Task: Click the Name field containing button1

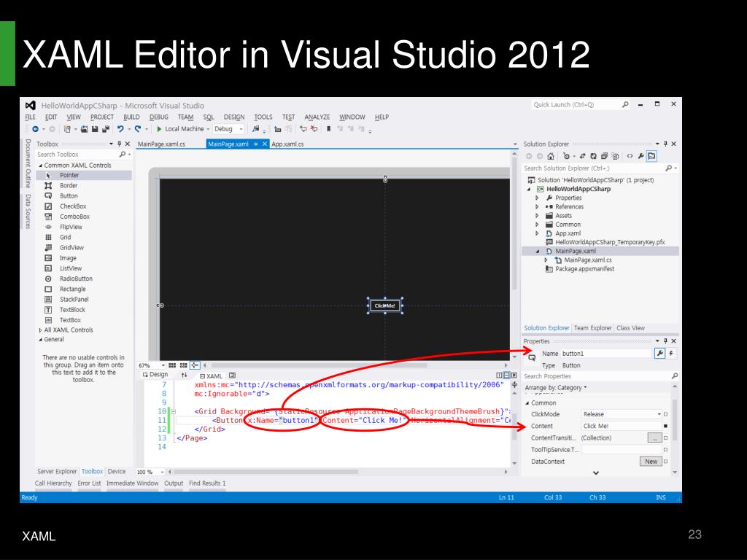Action: [606, 354]
